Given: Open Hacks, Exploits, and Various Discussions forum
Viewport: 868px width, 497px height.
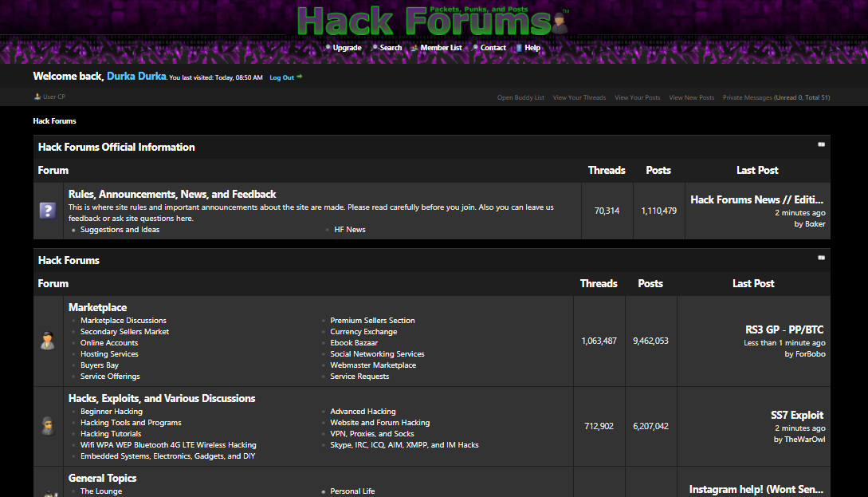Looking at the screenshot, I should 162,398.
